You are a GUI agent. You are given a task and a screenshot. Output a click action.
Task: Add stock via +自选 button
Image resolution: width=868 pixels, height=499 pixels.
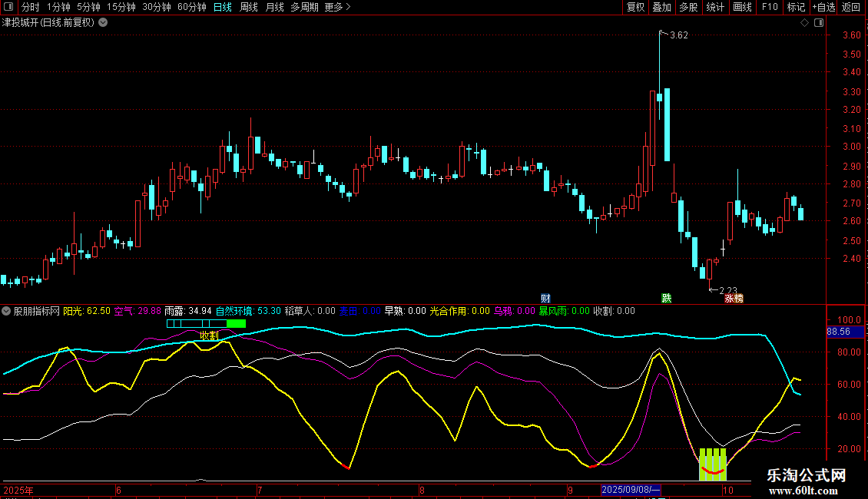(823, 7)
